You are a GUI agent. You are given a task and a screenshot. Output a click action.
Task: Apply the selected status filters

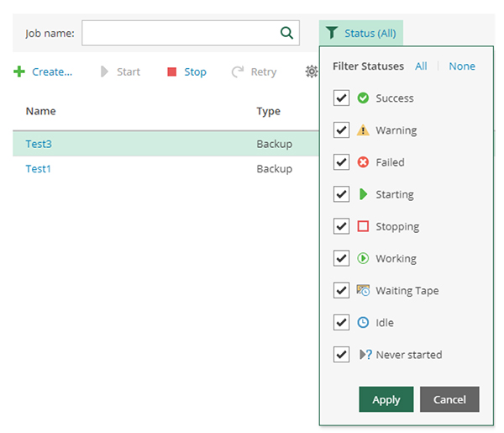point(386,399)
